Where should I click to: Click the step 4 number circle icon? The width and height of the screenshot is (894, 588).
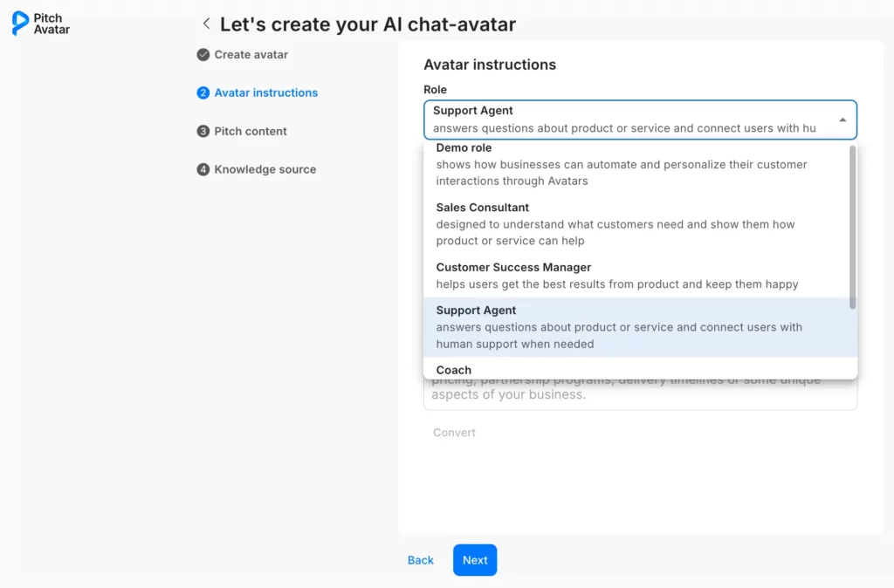coord(203,169)
